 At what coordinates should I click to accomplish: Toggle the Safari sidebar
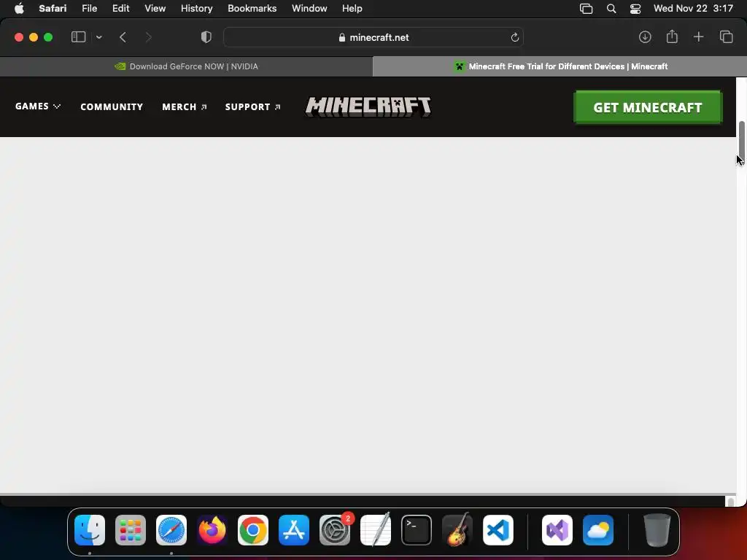click(x=78, y=37)
